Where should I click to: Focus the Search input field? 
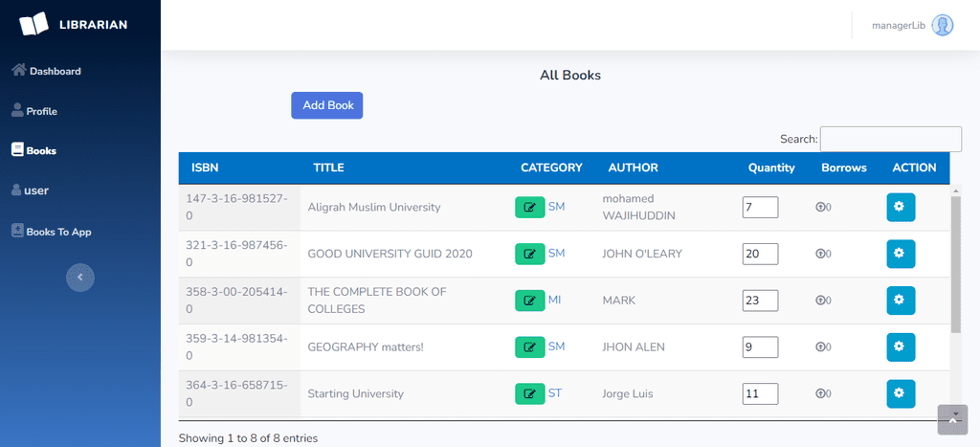tap(891, 139)
